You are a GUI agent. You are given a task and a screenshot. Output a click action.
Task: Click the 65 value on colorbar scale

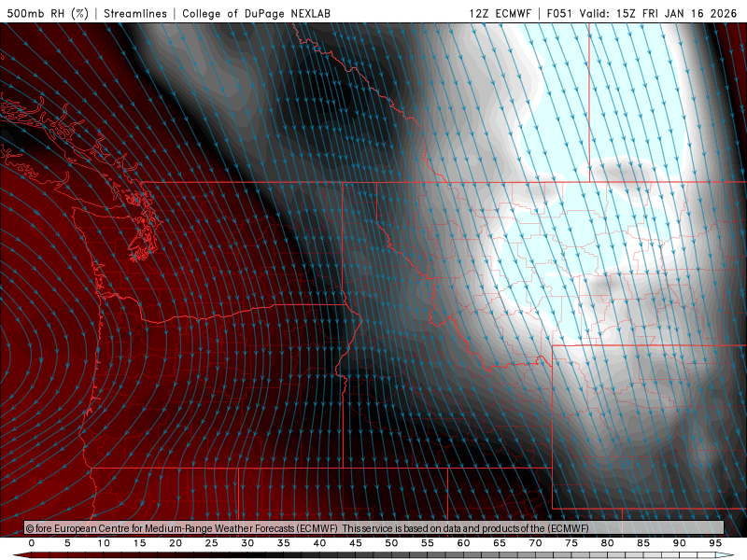(x=499, y=543)
